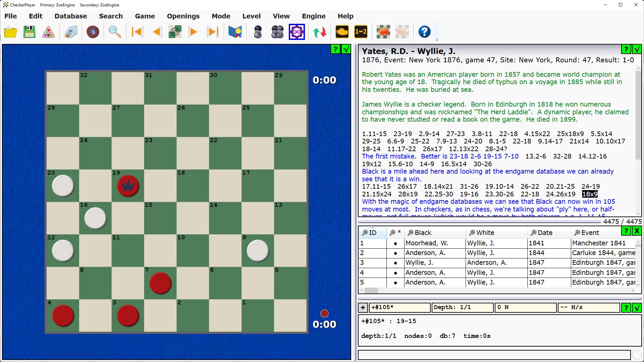The image size is (644, 362).
Task: Click the 1↔2 engine swap icon
Action: [361, 32]
